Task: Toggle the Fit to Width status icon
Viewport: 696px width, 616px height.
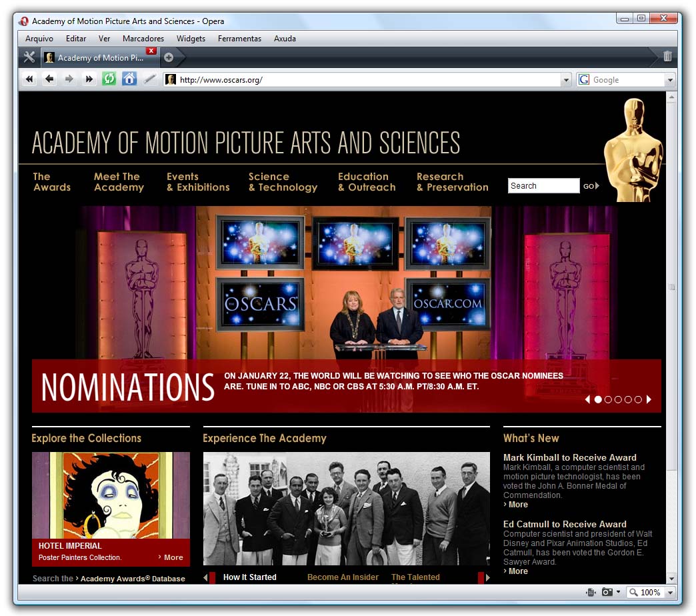Action: tap(591, 592)
